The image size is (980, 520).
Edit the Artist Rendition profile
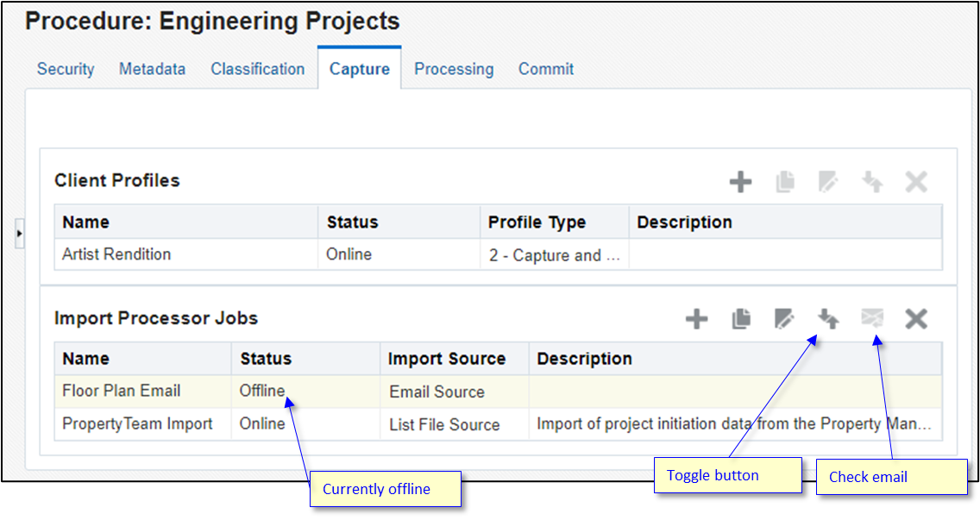(x=827, y=181)
